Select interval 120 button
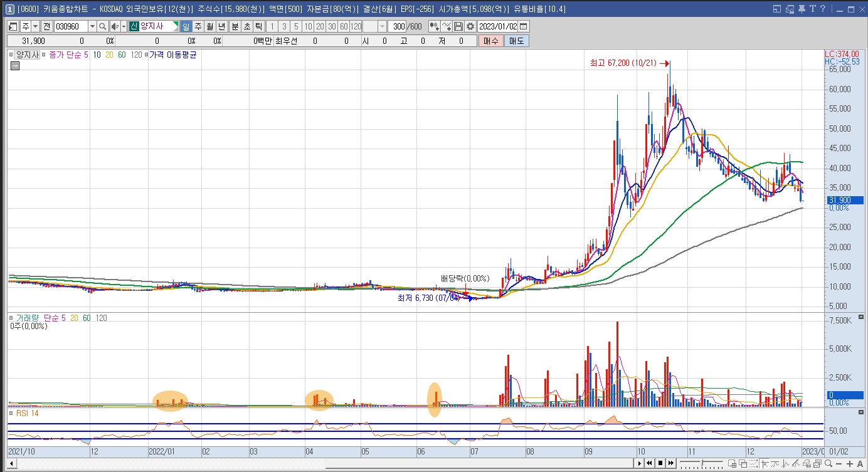This screenshot has width=868, height=472. (356, 26)
